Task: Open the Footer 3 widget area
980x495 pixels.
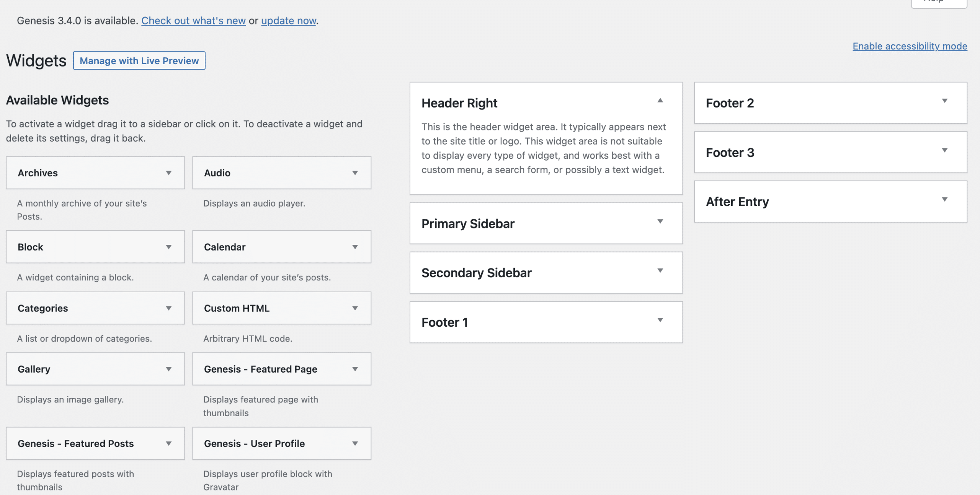Action: tap(945, 150)
